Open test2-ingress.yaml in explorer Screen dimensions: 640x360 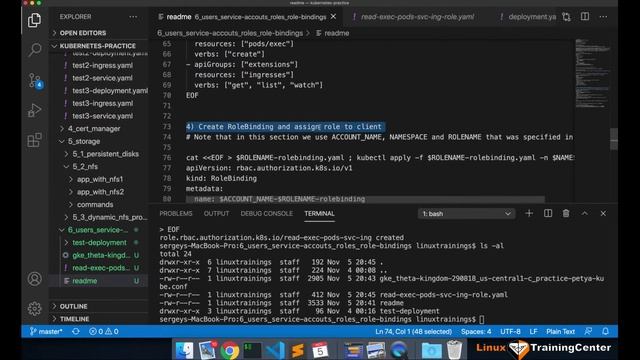[102, 65]
